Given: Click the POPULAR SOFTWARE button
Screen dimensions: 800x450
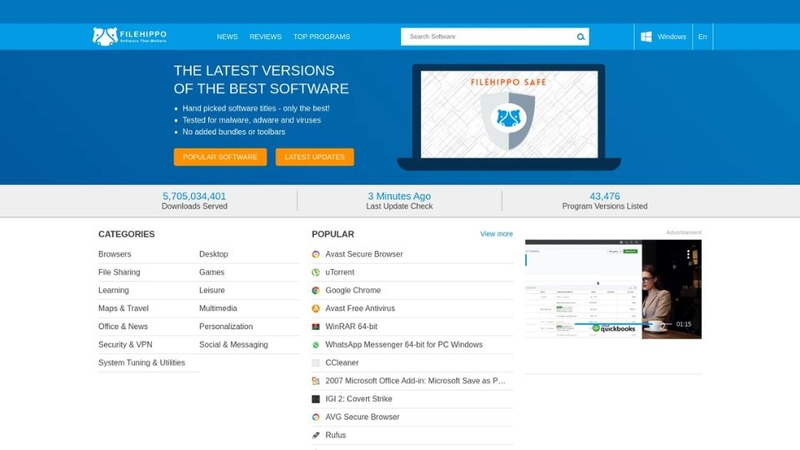Looking at the screenshot, I should tap(220, 157).
